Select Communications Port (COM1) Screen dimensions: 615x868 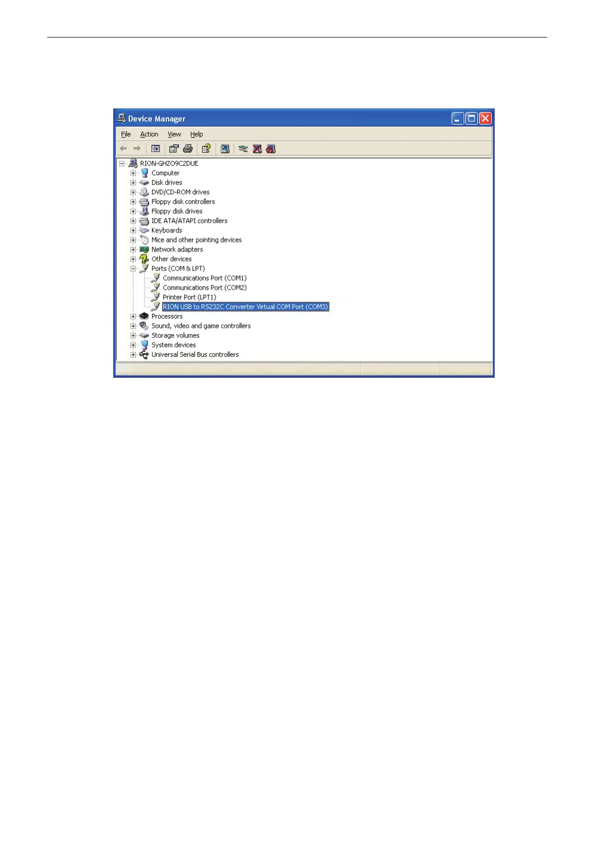tap(204, 278)
